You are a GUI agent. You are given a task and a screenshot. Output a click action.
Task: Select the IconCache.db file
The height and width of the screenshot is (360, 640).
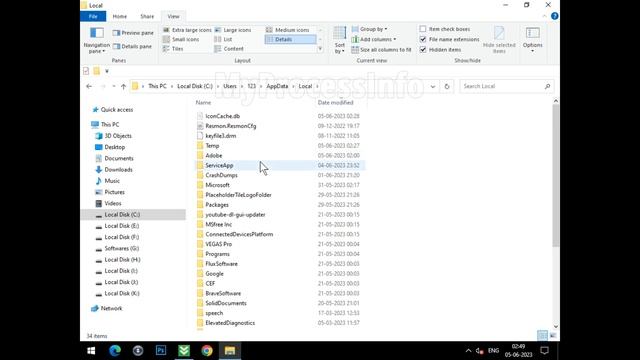point(222,116)
